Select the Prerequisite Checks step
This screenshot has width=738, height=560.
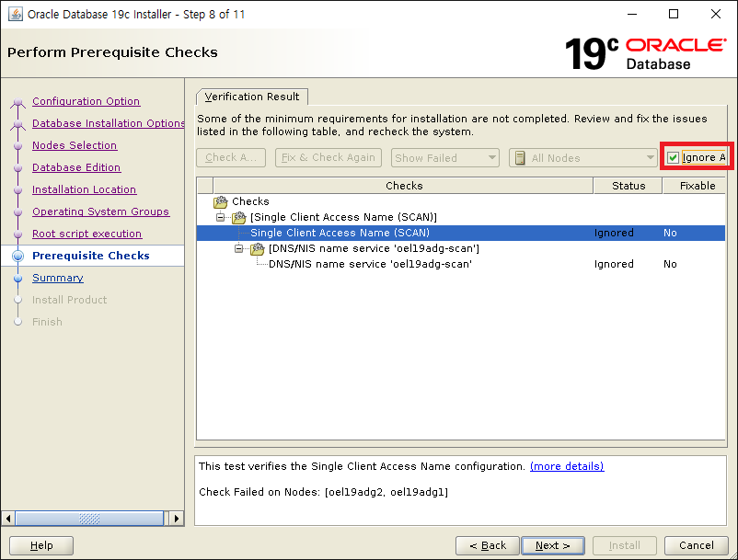point(91,256)
